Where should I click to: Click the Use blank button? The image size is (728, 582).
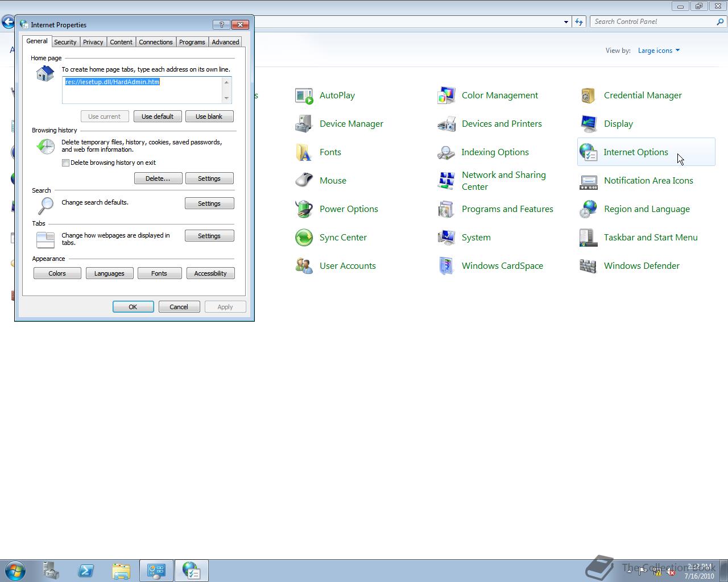click(209, 117)
